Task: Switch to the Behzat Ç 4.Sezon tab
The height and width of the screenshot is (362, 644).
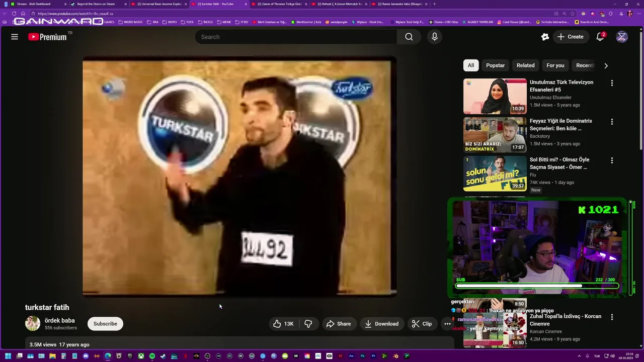Action: [x=340, y=4]
